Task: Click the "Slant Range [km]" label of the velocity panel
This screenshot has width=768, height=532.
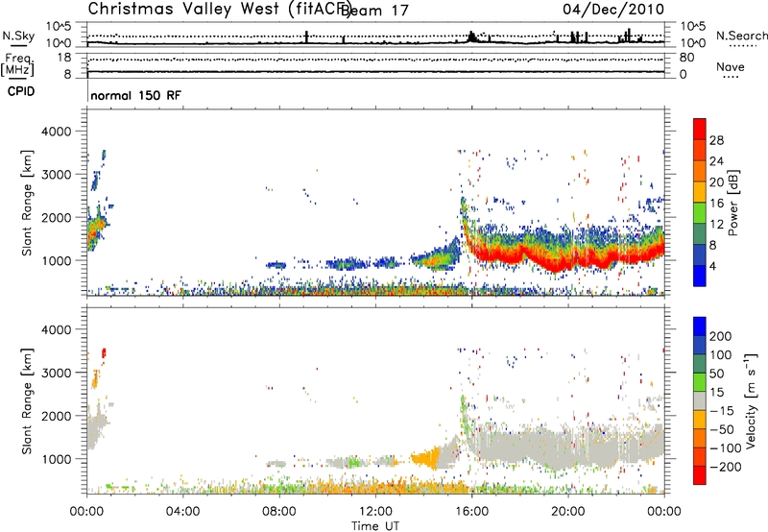Action: coord(27,400)
